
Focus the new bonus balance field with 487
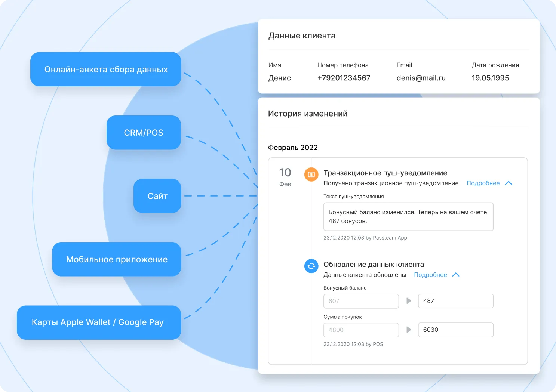coord(455,301)
